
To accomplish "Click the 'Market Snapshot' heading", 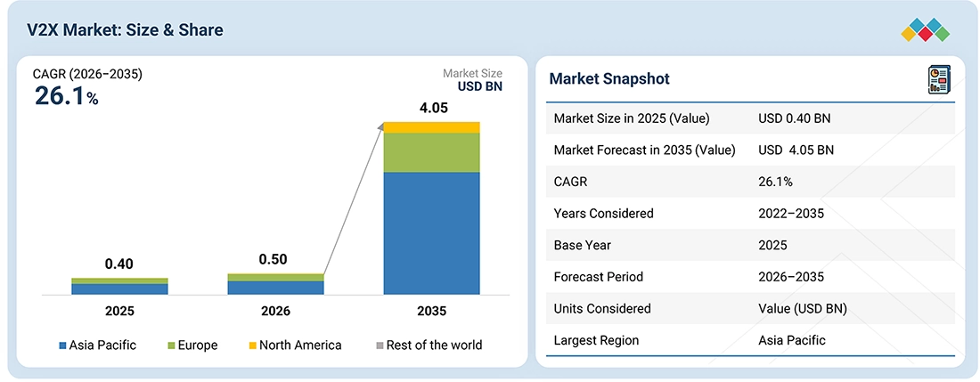I will coord(609,78).
